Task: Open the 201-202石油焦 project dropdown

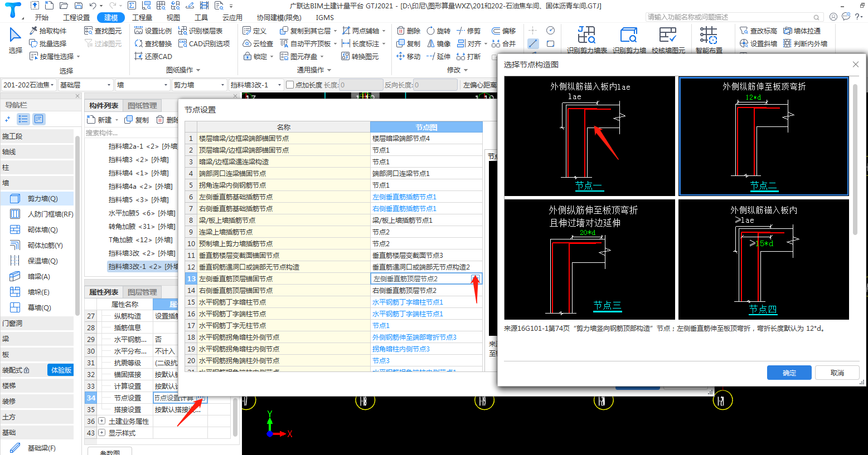Action: pyautogui.click(x=28, y=85)
